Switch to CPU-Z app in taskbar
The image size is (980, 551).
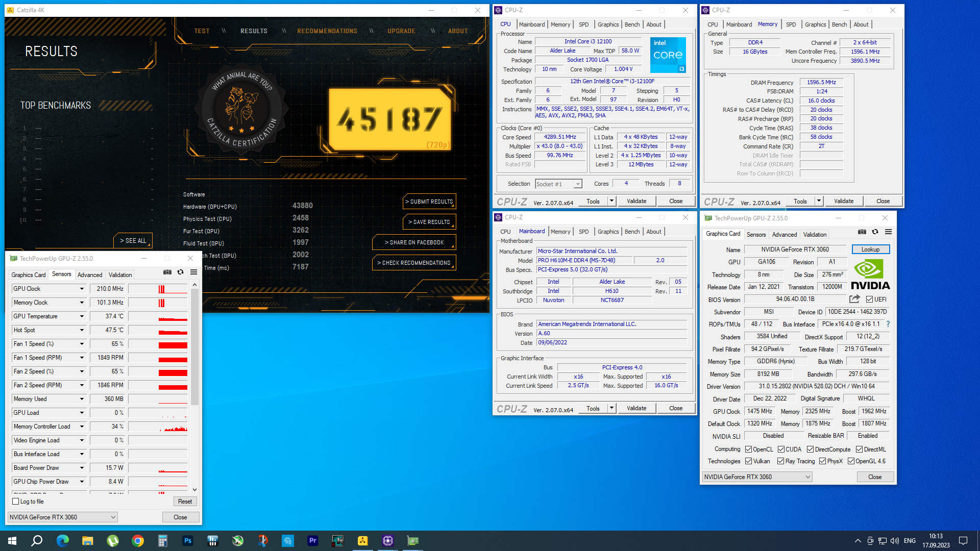(388, 541)
